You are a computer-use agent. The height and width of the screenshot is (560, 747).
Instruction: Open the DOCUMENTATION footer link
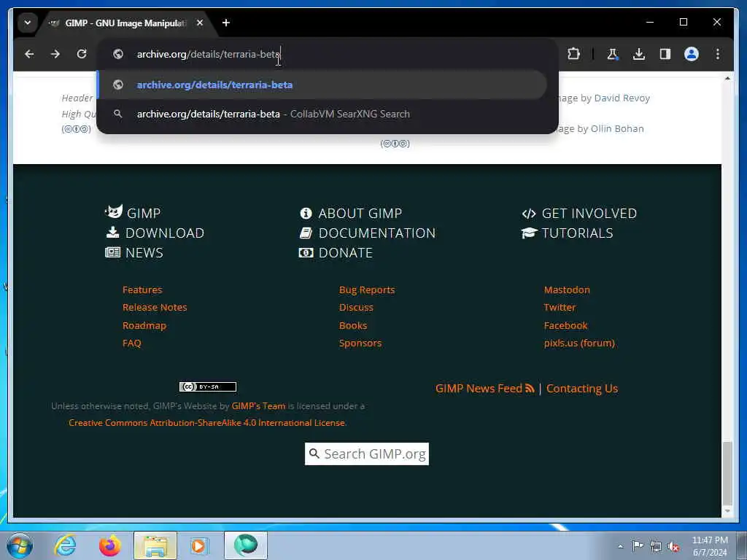tap(377, 233)
